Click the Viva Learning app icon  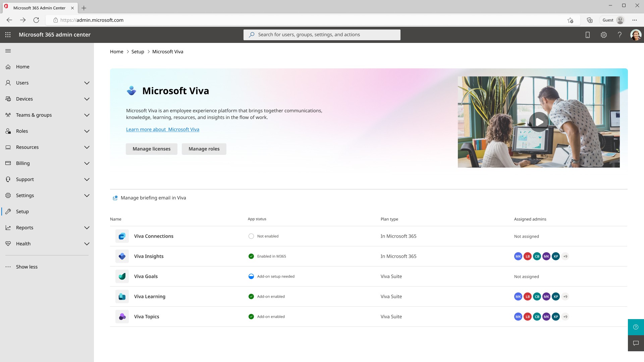point(122,297)
